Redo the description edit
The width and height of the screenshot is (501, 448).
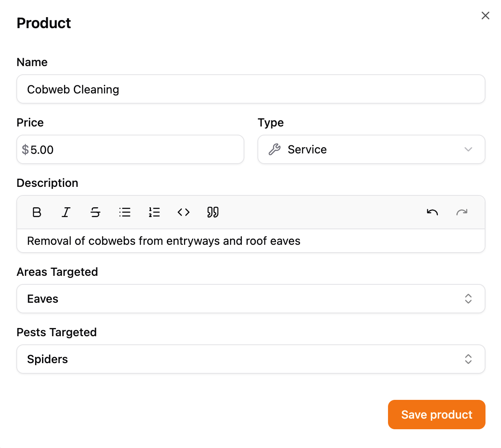462,212
